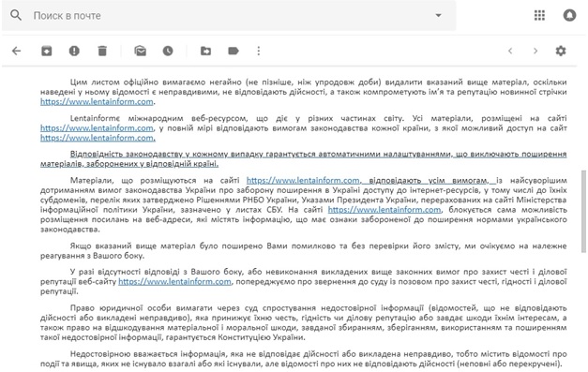
Task: Report this email as spam
Action: (x=74, y=51)
